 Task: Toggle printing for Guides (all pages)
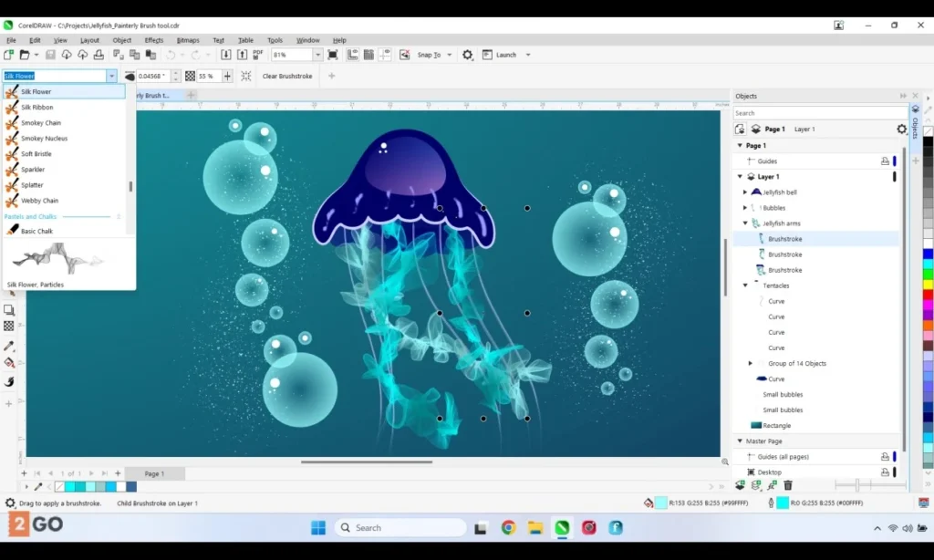click(884, 457)
